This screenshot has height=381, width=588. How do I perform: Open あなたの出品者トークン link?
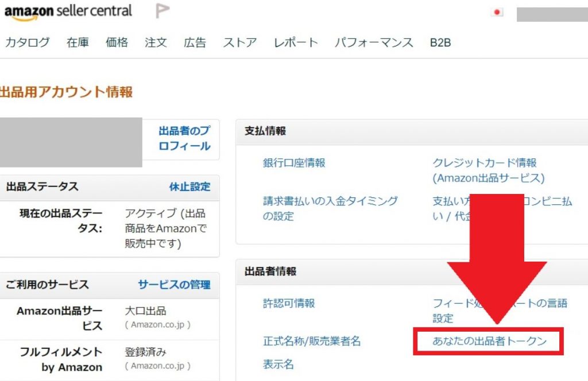pyautogui.click(x=489, y=341)
